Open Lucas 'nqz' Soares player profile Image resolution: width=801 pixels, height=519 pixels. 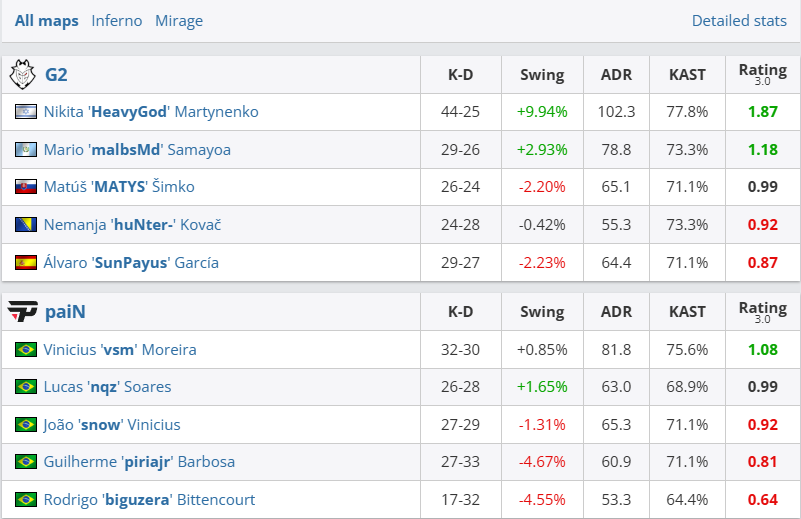107,387
